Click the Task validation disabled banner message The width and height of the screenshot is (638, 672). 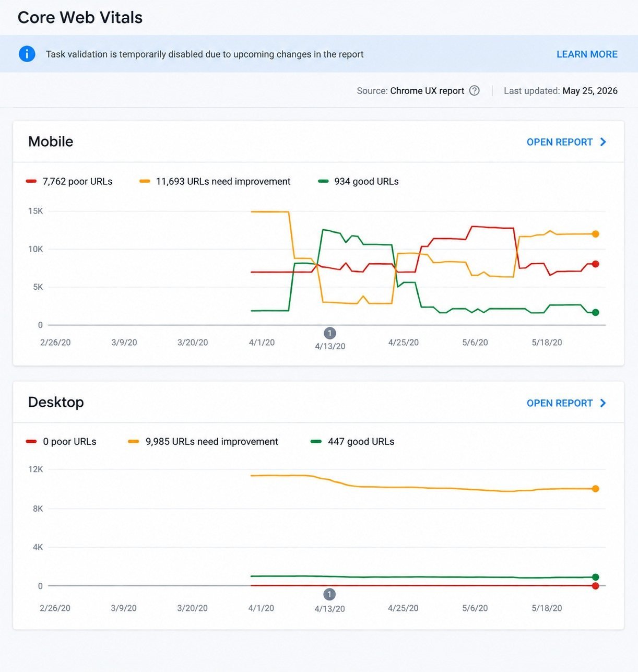[x=205, y=54]
